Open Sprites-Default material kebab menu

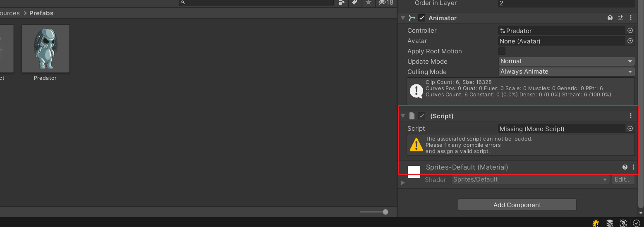(633, 167)
